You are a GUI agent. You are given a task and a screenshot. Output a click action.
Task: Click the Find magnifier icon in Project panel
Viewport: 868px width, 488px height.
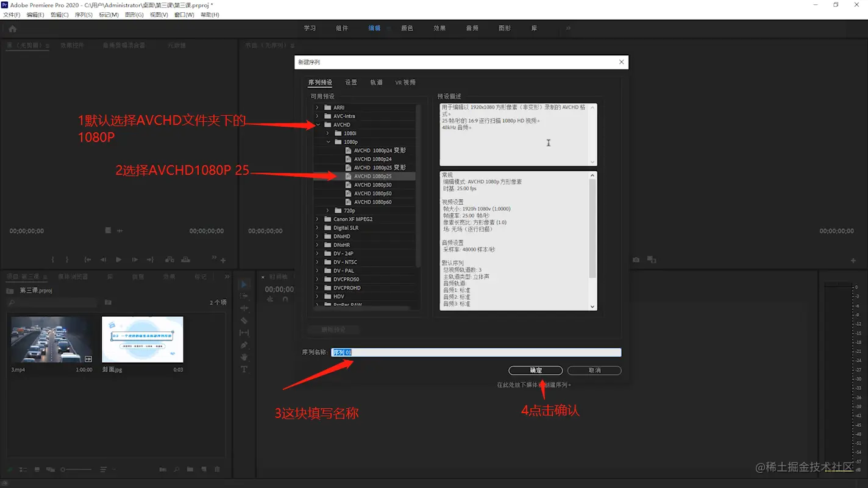tap(177, 470)
